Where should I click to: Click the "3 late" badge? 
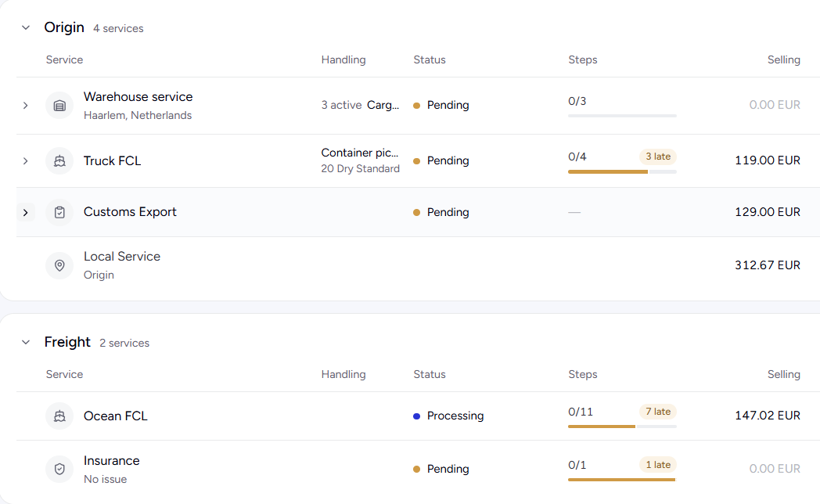click(658, 157)
